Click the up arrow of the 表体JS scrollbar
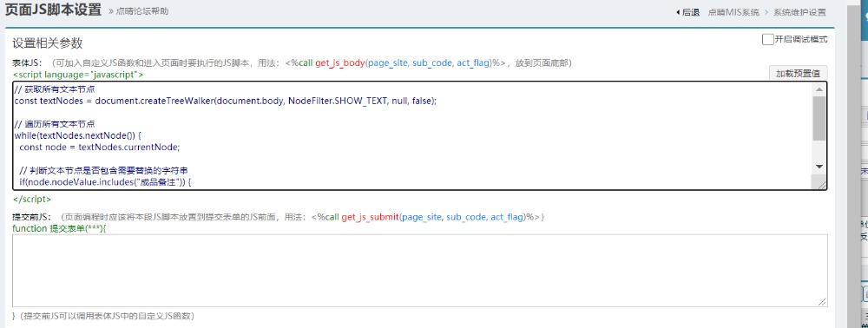 819,89
